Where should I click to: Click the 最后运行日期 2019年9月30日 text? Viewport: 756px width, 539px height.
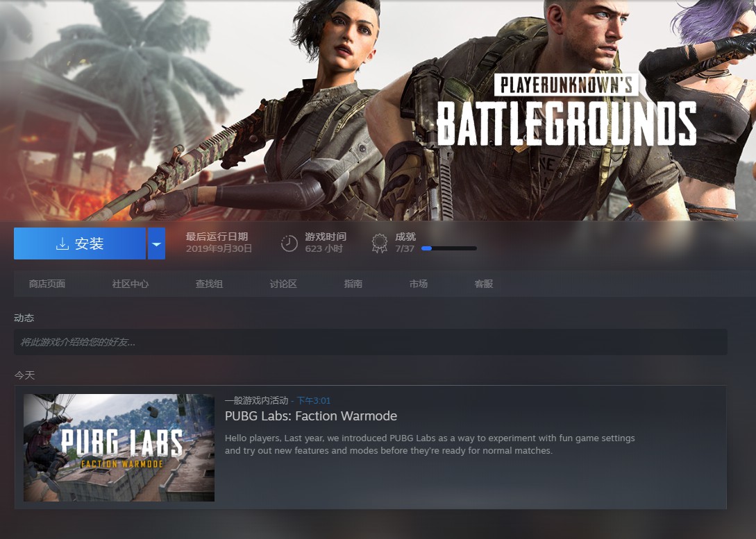pyautogui.click(x=219, y=243)
